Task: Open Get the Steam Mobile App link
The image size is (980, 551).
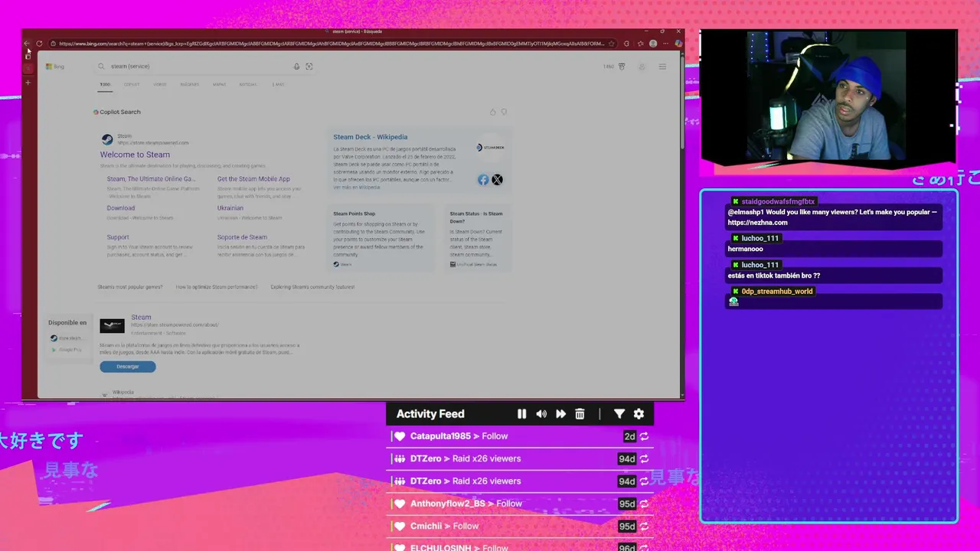Action: tap(253, 179)
